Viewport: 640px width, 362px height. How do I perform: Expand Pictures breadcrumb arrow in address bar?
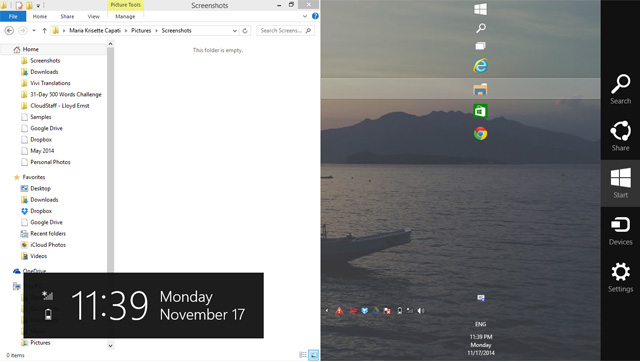coord(156,31)
